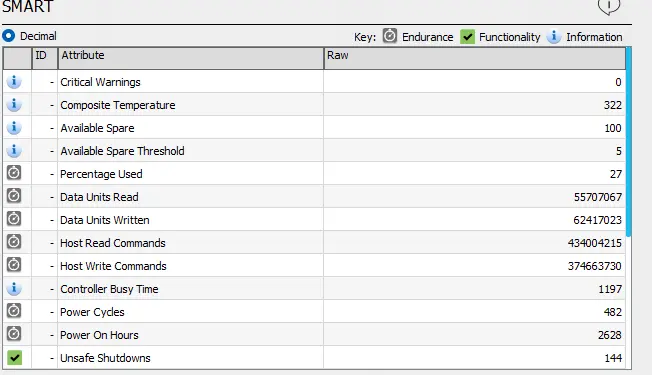Click raw value 434004215
The image size is (652, 375).
595,243
